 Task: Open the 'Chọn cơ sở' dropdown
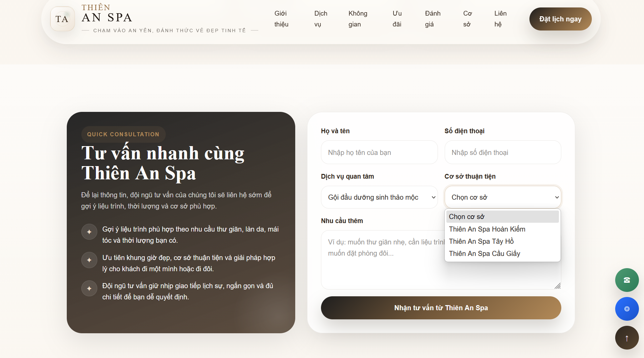502,197
